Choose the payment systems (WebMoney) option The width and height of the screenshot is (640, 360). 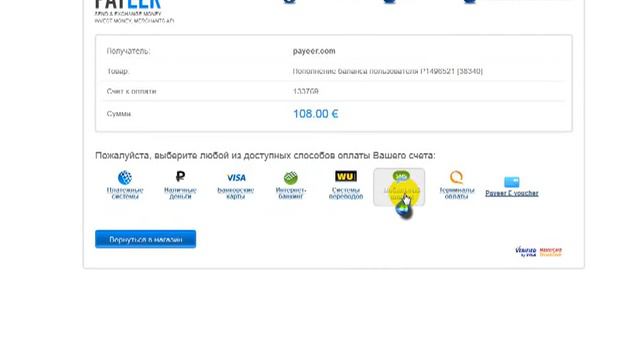point(125,184)
